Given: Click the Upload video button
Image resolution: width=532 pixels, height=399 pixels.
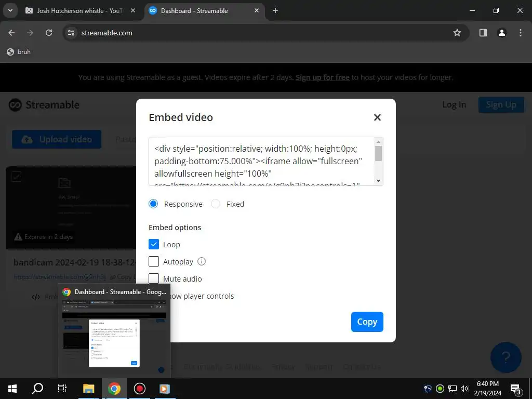Looking at the screenshot, I should click(57, 139).
